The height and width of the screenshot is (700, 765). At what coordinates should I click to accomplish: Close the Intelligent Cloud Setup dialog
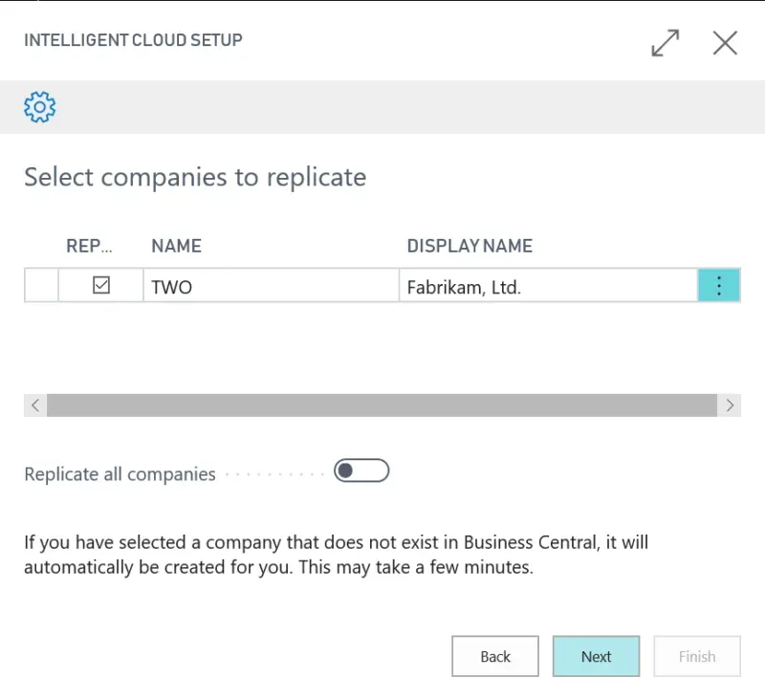(725, 43)
